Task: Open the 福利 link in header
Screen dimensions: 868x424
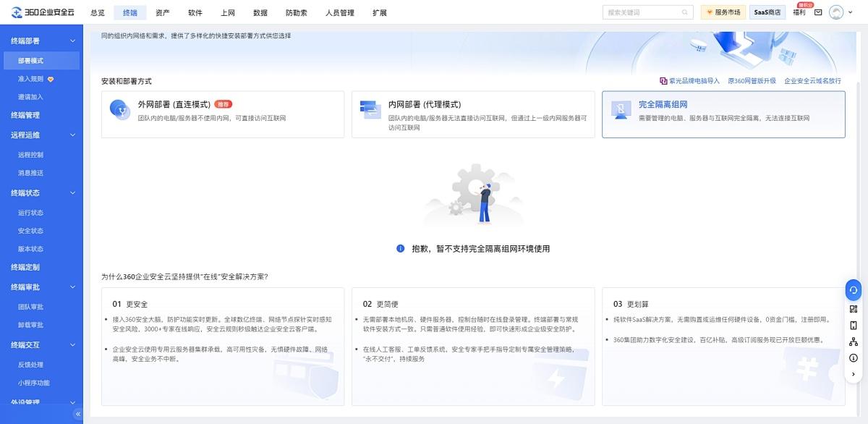Action: click(x=799, y=12)
